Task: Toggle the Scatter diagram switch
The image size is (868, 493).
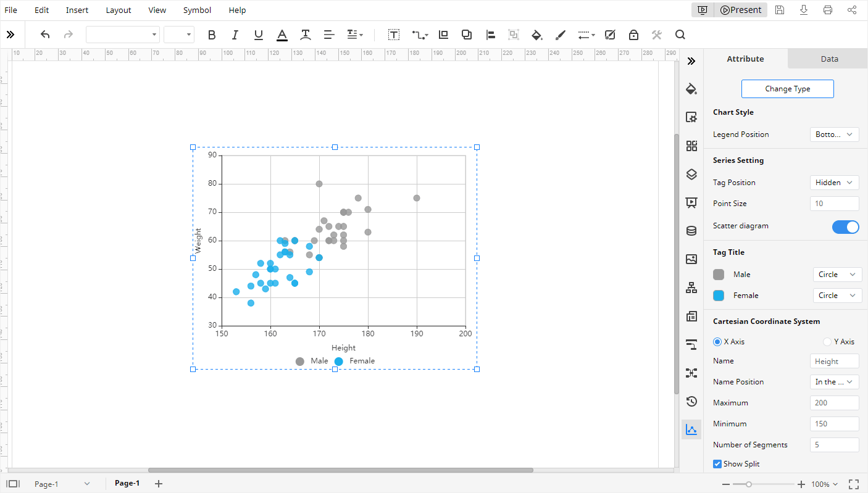Action: [x=845, y=226]
